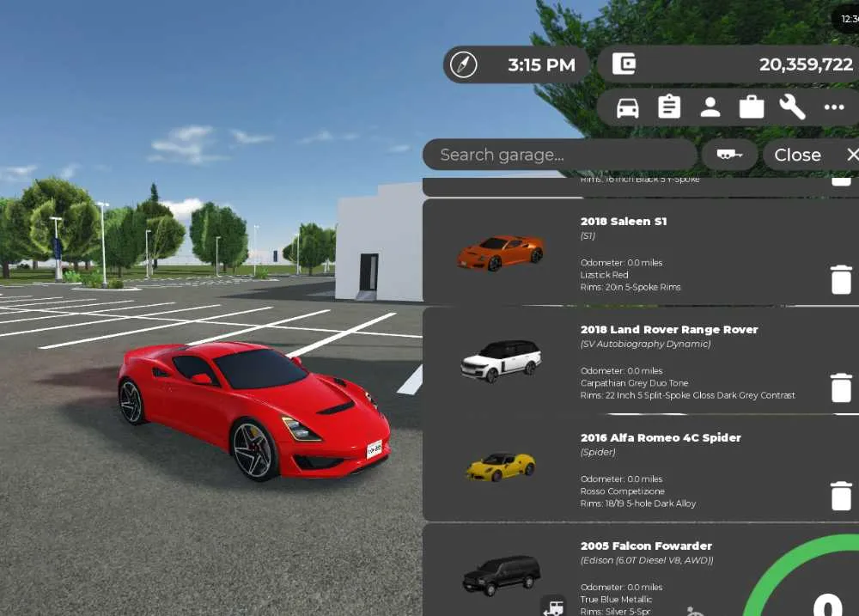Choose the yellow Alfa Romeo 4C thumbnail
The image size is (859, 616).
point(501,467)
